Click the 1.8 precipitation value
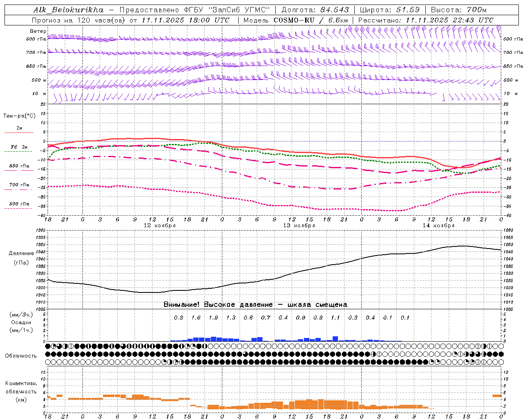Viewport: 525px width, 420px height. tap(213, 318)
